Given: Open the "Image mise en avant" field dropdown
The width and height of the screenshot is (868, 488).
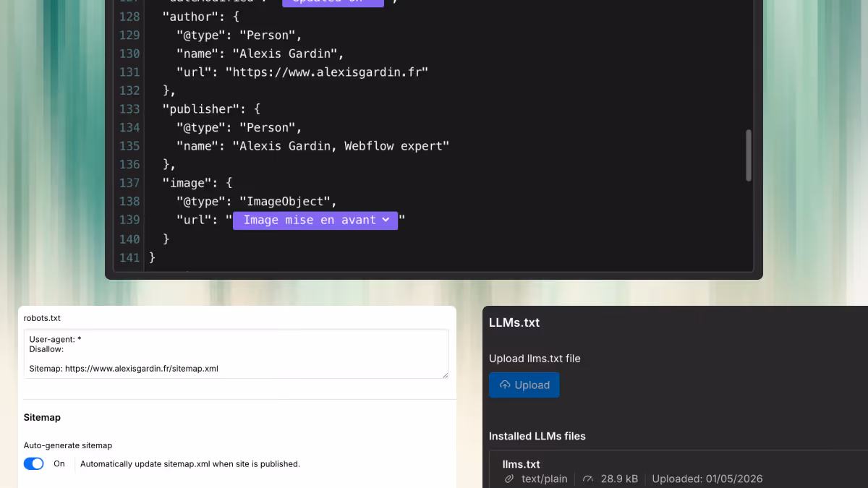Looking at the screenshot, I should [315, 220].
